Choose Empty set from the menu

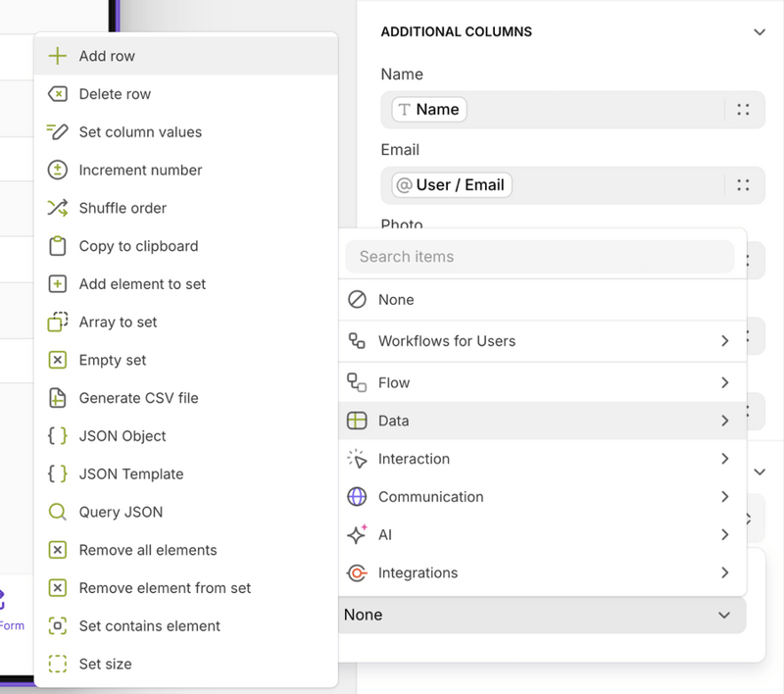tap(111, 360)
